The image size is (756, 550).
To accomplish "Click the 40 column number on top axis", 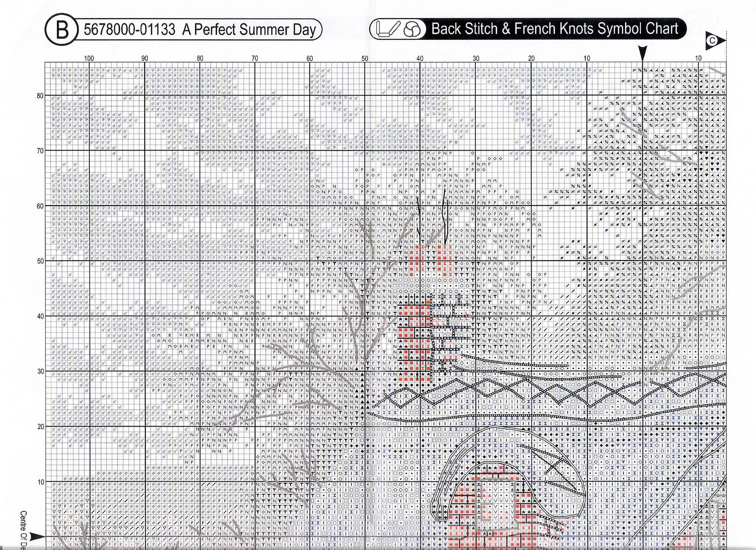I will pyautogui.click(x=420, y=58).
